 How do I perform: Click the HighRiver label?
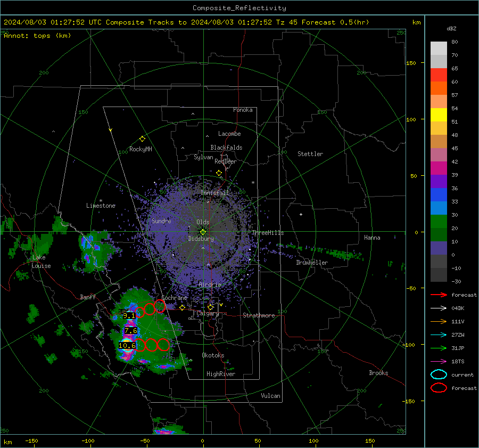click(x=221, y=374)
